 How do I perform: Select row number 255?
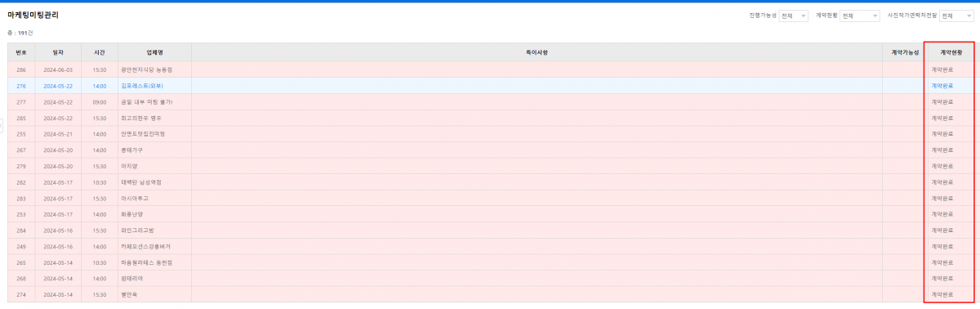(x=21, y=133)
